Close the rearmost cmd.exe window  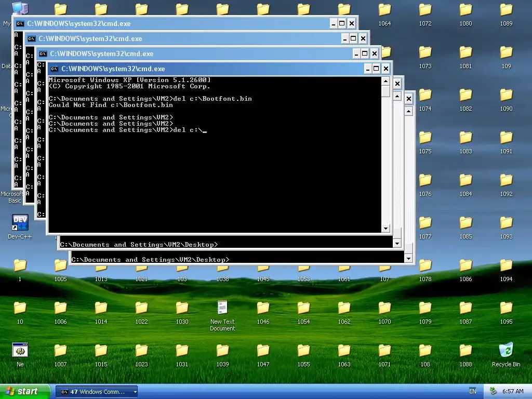tap(352, 23)
